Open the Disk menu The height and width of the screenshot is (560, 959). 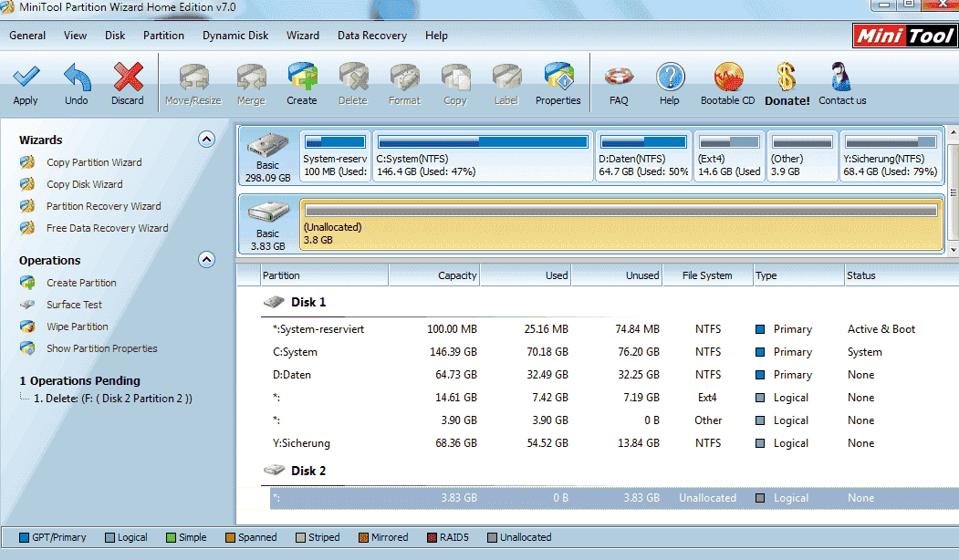click(x=115, y=36)
